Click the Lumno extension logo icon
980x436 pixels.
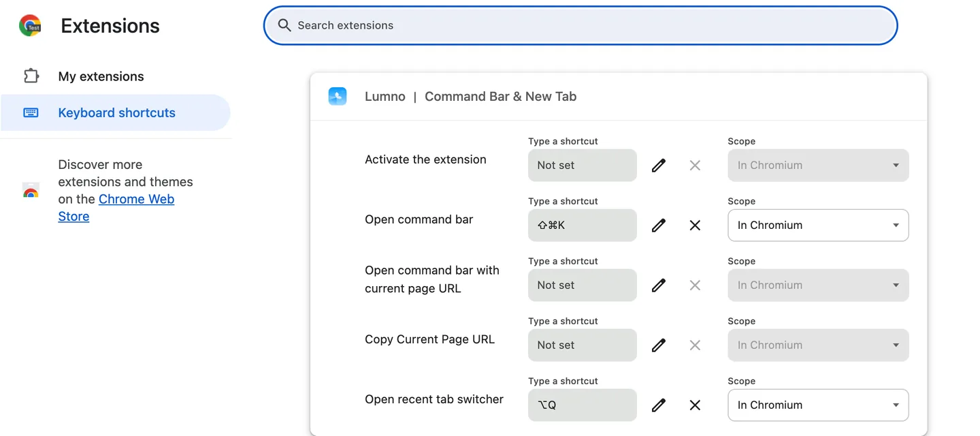coord(338,96)
